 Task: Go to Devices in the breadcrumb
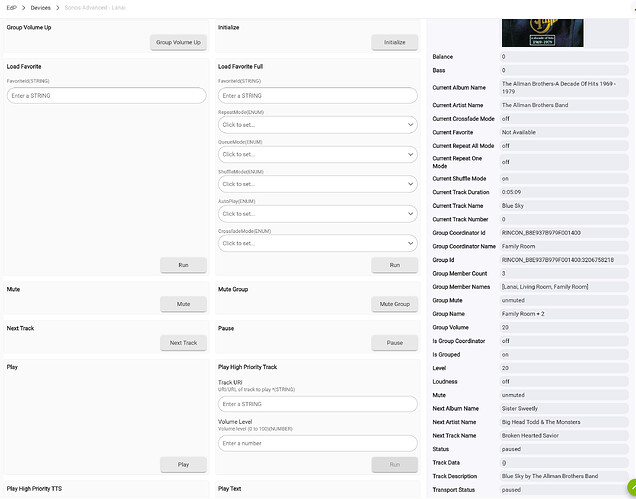tap(41, 8)
